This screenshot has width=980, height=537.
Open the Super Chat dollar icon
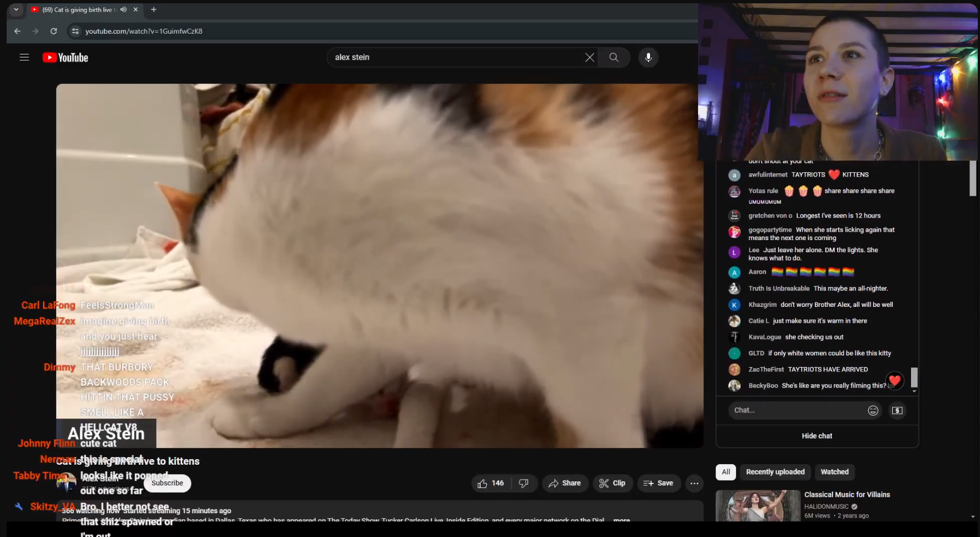[897, 411]
